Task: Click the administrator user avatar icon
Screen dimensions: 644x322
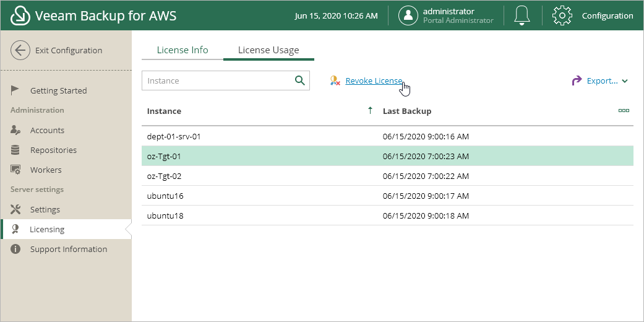Action: point(408,15)
